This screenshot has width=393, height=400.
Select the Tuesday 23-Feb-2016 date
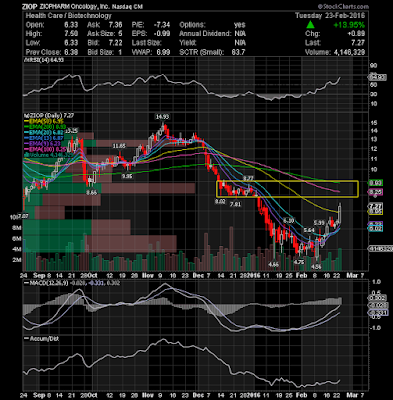[330, 16]
